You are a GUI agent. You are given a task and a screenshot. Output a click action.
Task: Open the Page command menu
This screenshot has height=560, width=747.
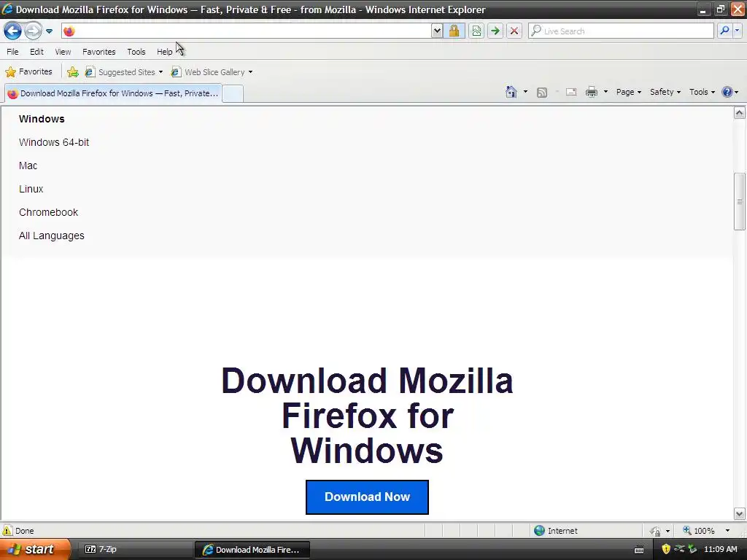click(628, 92)
